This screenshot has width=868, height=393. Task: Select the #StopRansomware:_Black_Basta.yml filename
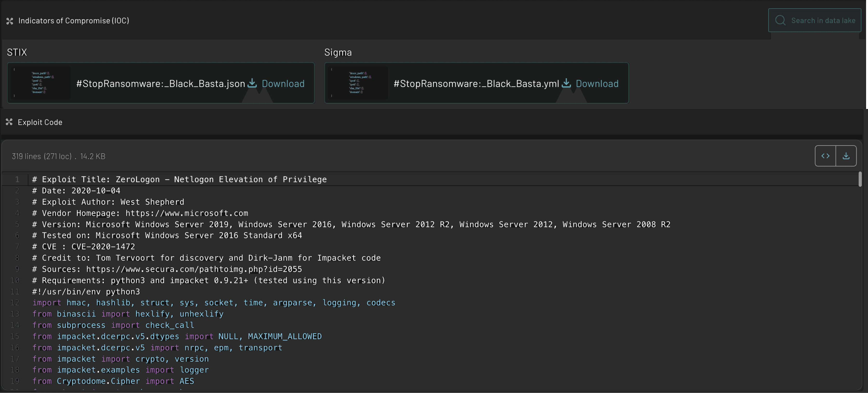(x=476, y=84)
